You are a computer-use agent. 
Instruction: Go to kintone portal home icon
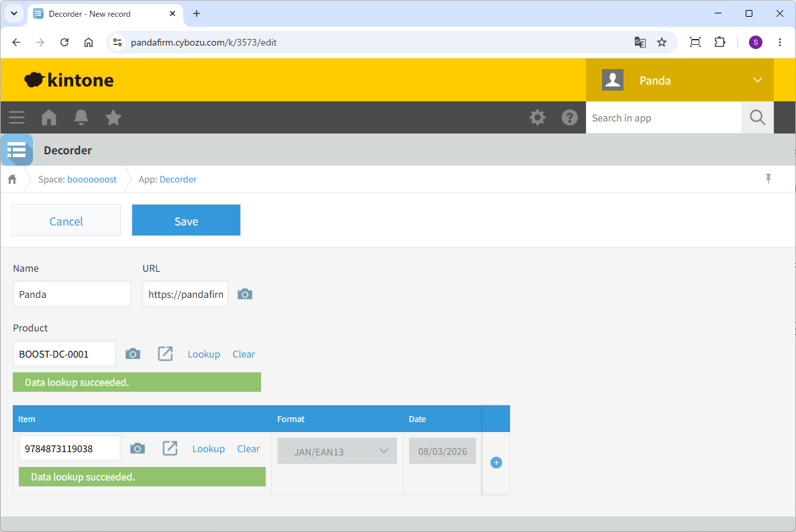(x=49, y=118)
